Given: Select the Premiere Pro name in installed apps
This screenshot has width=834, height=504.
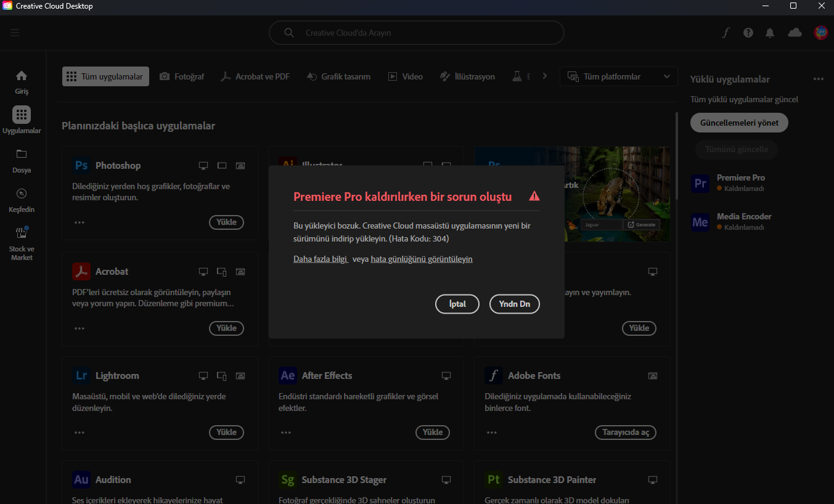Looking at the screenshot, I should tap(741, 177).
